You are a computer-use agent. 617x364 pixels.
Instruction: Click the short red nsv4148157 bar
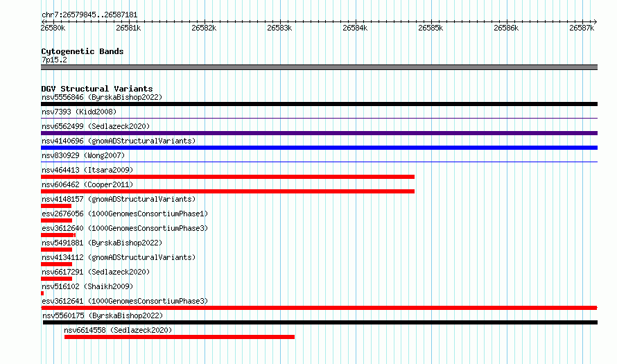(x=56, y=206)
